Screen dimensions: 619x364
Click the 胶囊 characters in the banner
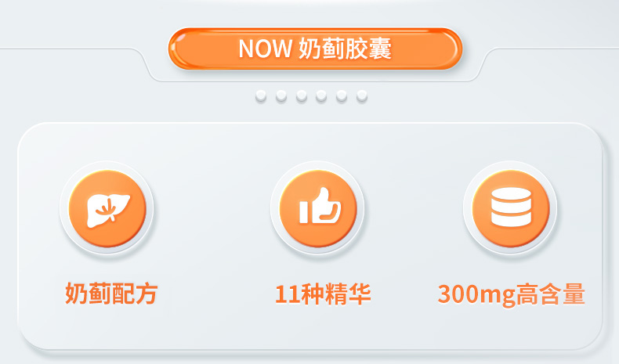[368, 49]
